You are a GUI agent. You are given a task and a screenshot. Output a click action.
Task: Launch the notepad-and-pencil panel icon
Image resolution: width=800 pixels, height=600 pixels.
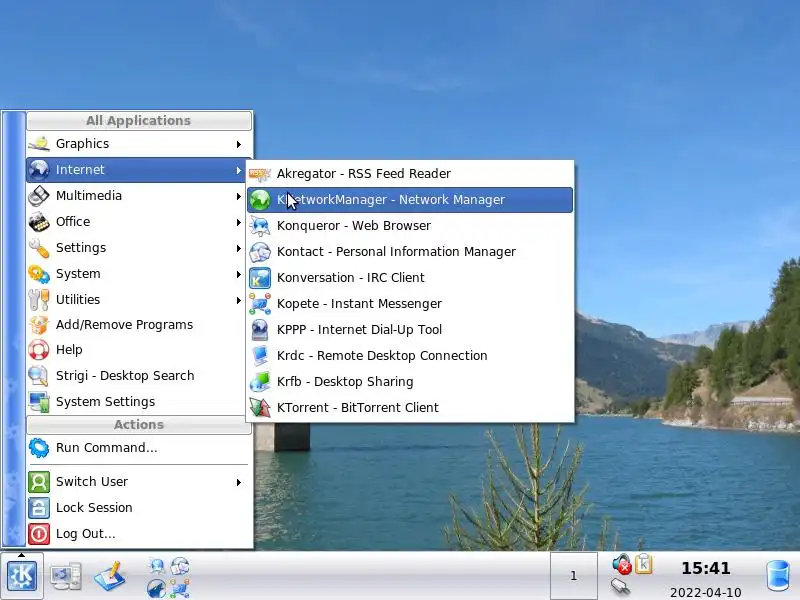(x=110, y=576)
